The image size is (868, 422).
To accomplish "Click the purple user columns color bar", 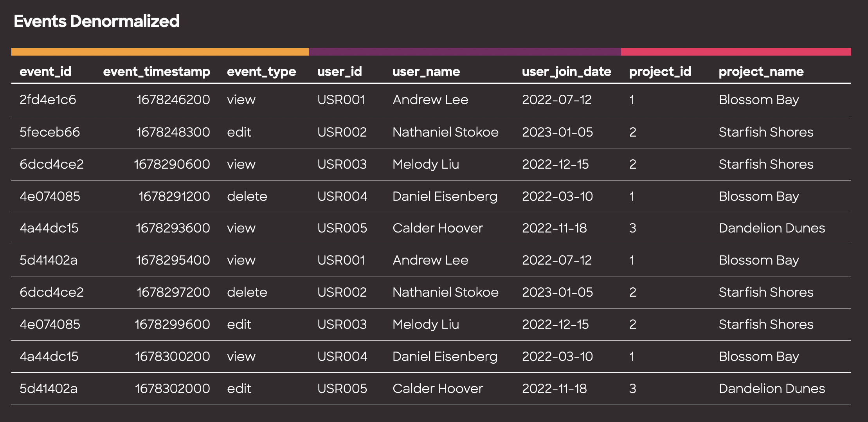I will click(465, 52).
